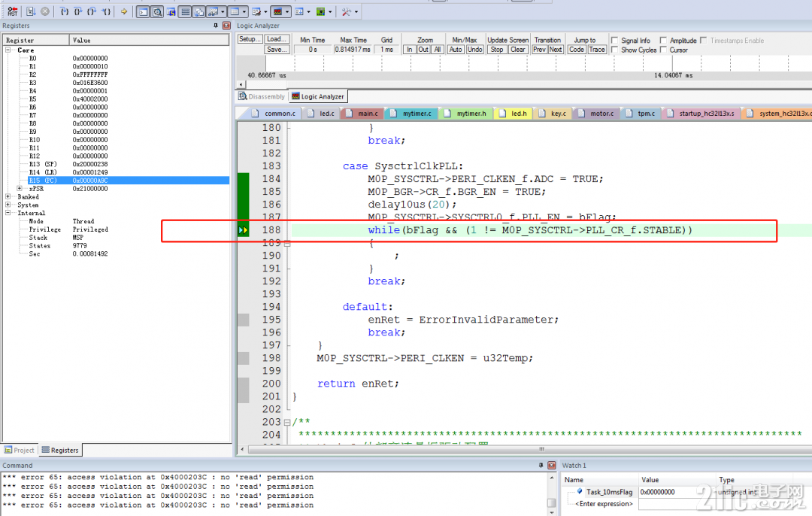Screen dimensions: 812x516
Task: Switch to the Logic Analyzer tab
Action: click(x=317, y=96)
